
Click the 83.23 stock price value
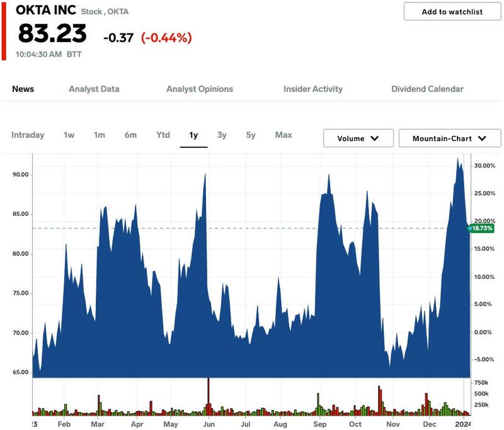pos(52,33)
